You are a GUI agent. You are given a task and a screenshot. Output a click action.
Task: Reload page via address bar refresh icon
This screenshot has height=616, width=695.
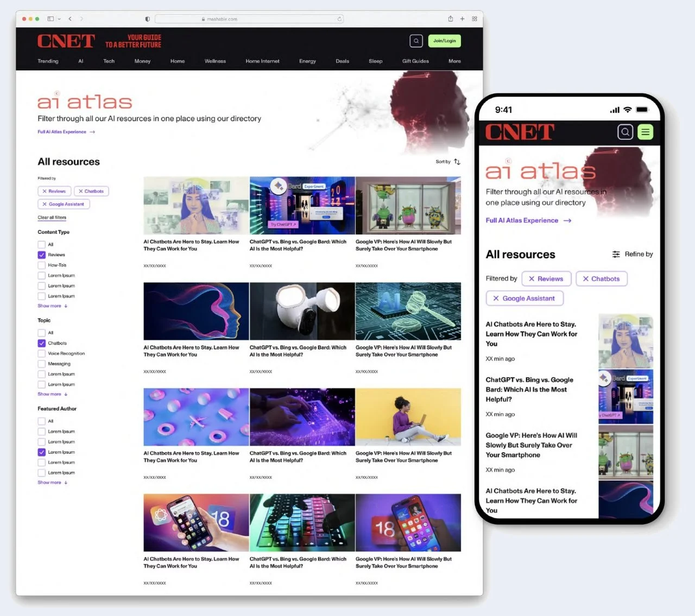(339, 19)
